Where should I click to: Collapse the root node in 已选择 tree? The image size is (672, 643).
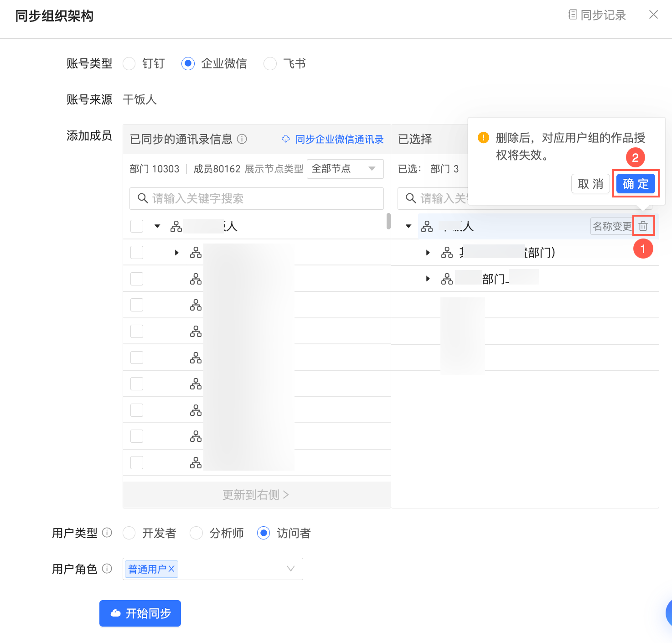(x=408, y=226)
